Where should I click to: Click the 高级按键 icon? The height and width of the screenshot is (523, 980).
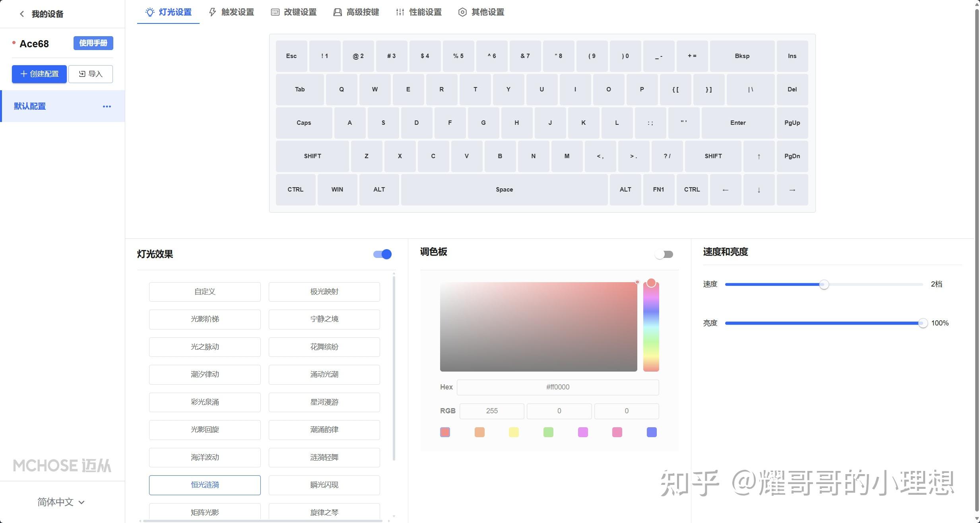click(x=338, y=12)
